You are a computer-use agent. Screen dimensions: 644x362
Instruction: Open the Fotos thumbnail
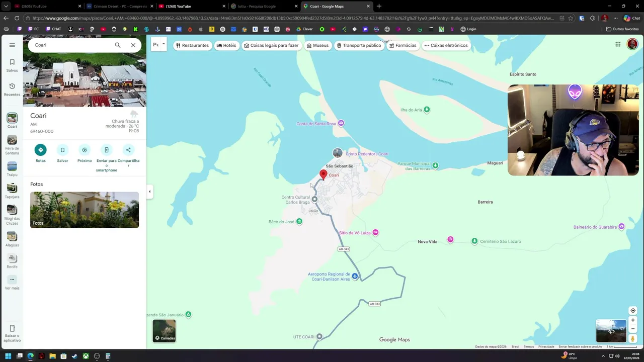pos(85,210)
